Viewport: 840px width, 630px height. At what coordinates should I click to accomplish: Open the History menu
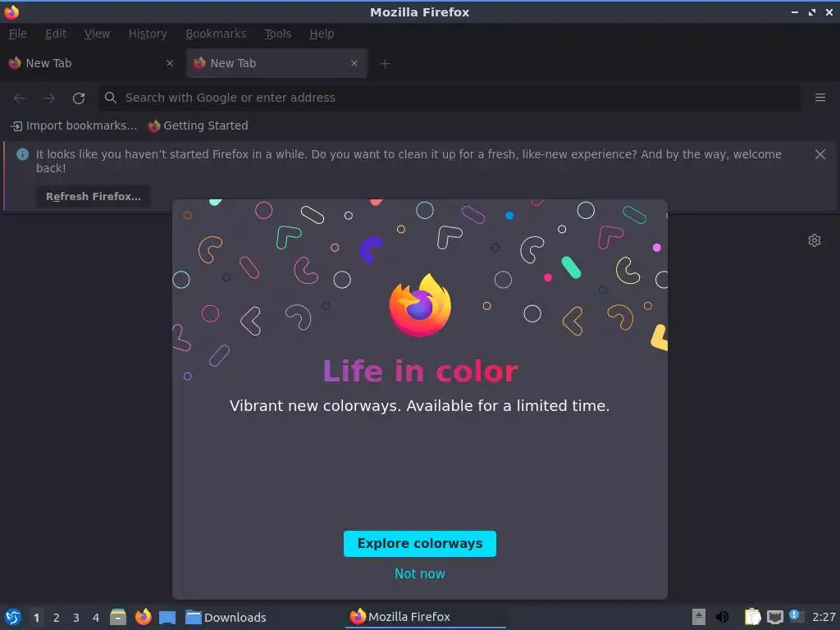[148, 34]
